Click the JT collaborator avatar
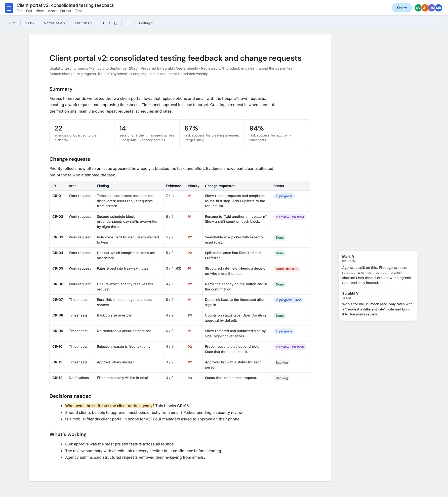448x497 pixels. click(425, 8)
